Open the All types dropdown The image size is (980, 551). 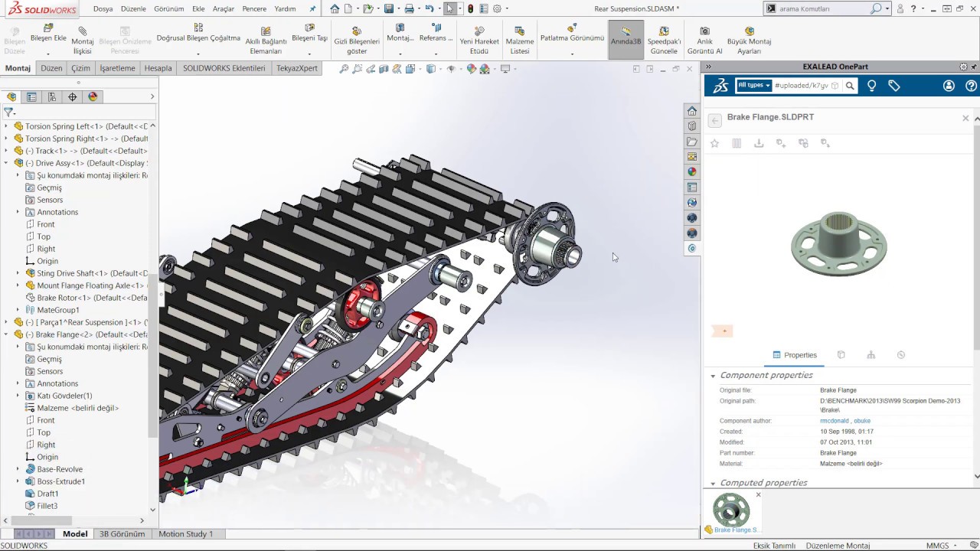point(753,86)
